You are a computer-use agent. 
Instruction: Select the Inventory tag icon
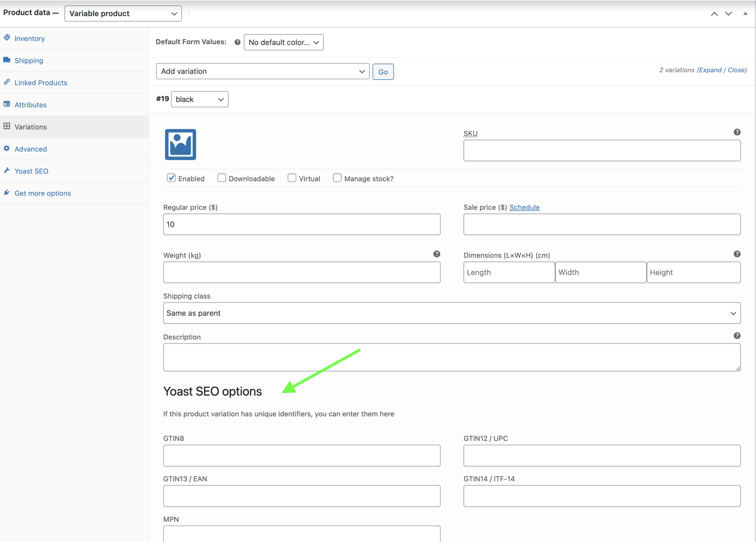(7, 38)
